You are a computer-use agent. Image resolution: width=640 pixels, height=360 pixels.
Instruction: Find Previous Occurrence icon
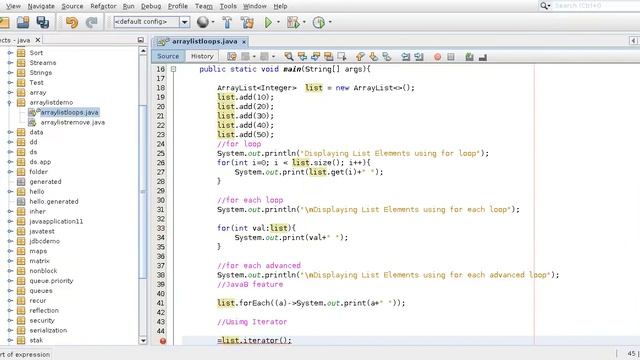(302, 57)
